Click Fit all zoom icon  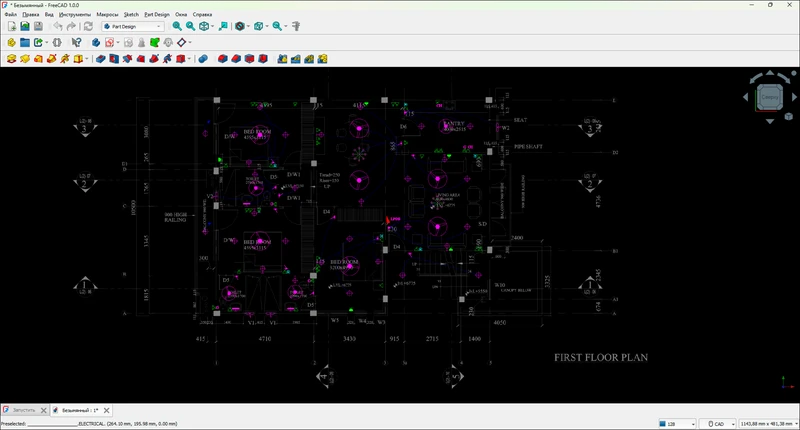177,27
